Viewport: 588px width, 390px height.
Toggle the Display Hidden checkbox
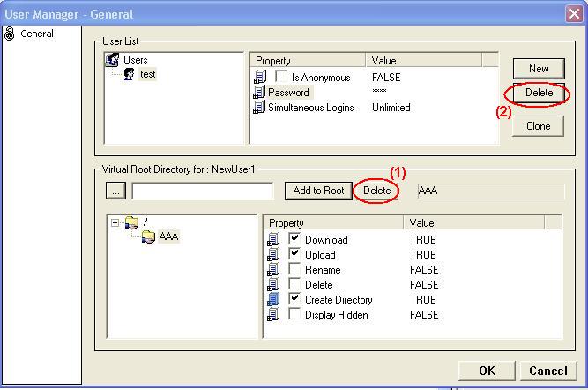tap(294, 315)
